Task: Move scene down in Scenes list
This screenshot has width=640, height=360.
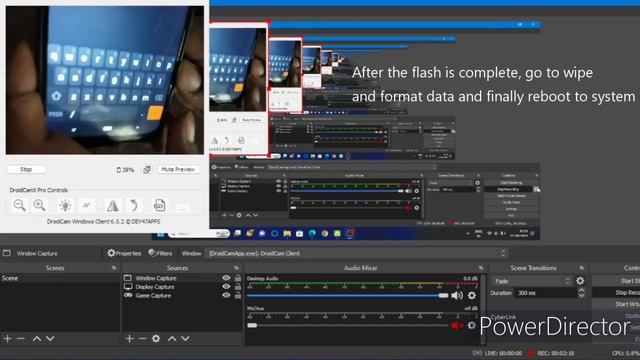Action: (x=50, y=338)
